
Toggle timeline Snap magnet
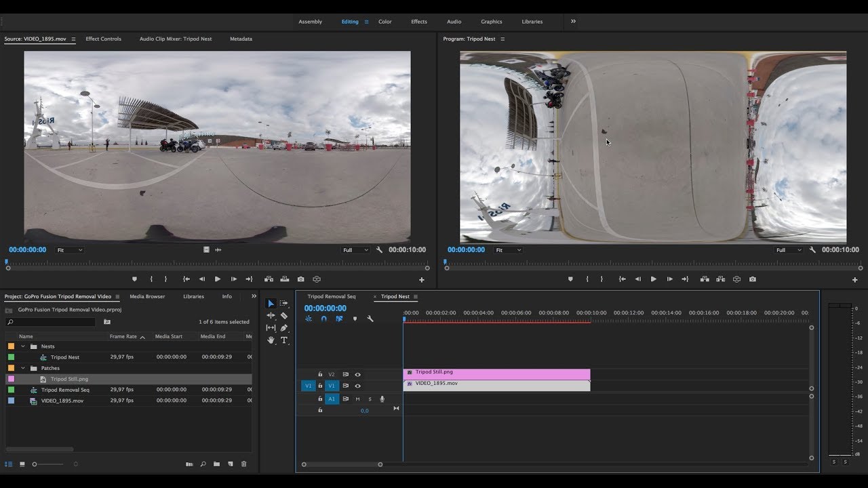pyautogui.click(x=324, y=319)
